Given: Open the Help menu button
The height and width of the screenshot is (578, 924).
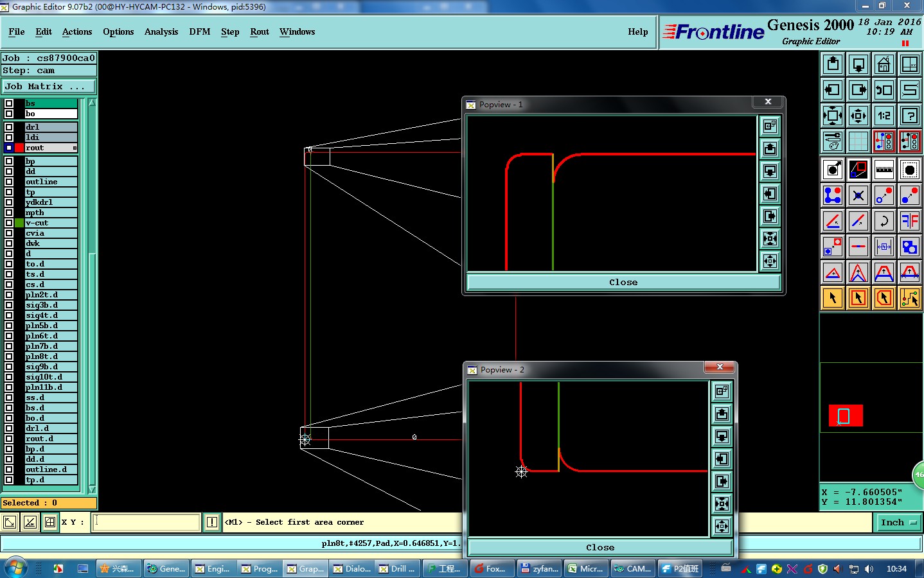Looking at the screenshot, I should [638, 31].
